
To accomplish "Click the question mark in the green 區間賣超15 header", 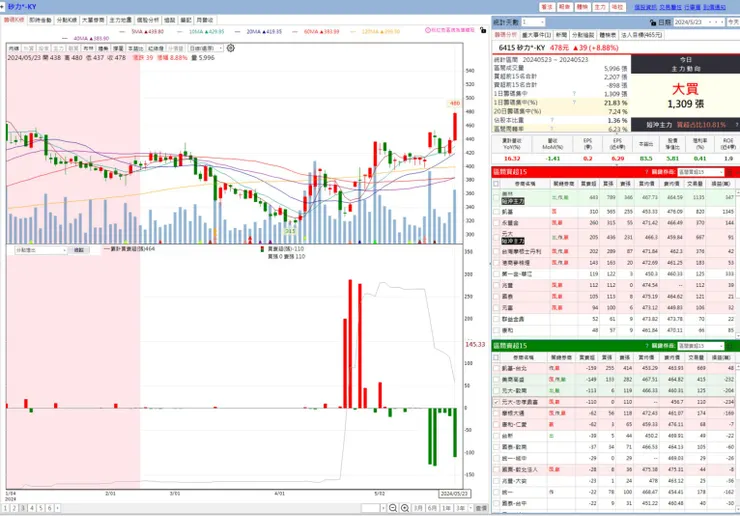I will coord(647,346).
